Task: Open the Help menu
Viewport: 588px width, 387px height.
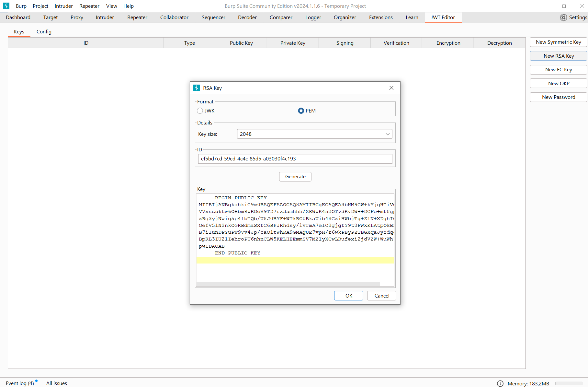Action: 129,6
